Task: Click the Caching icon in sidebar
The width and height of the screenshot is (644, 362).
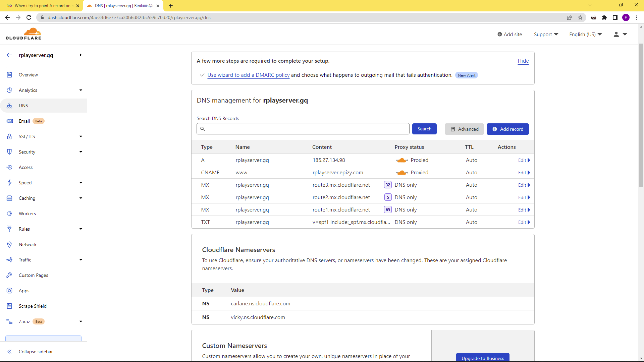Action: [9, 198]
